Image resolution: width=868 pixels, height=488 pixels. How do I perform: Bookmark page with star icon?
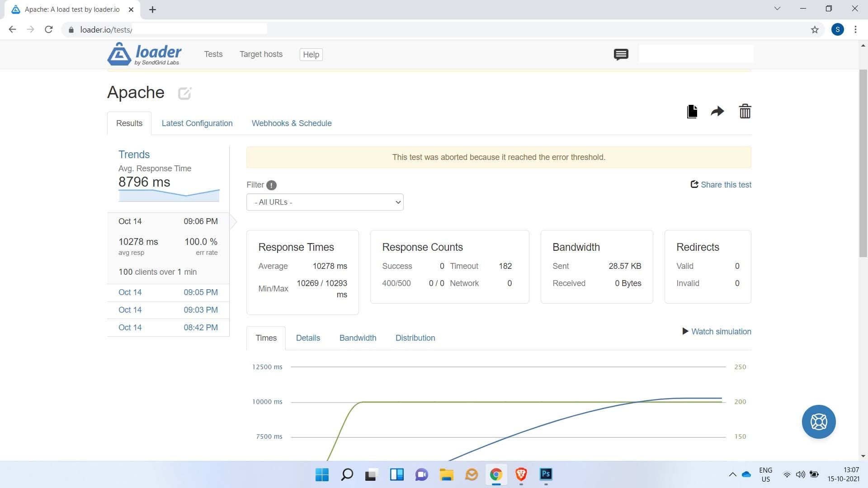815,30
